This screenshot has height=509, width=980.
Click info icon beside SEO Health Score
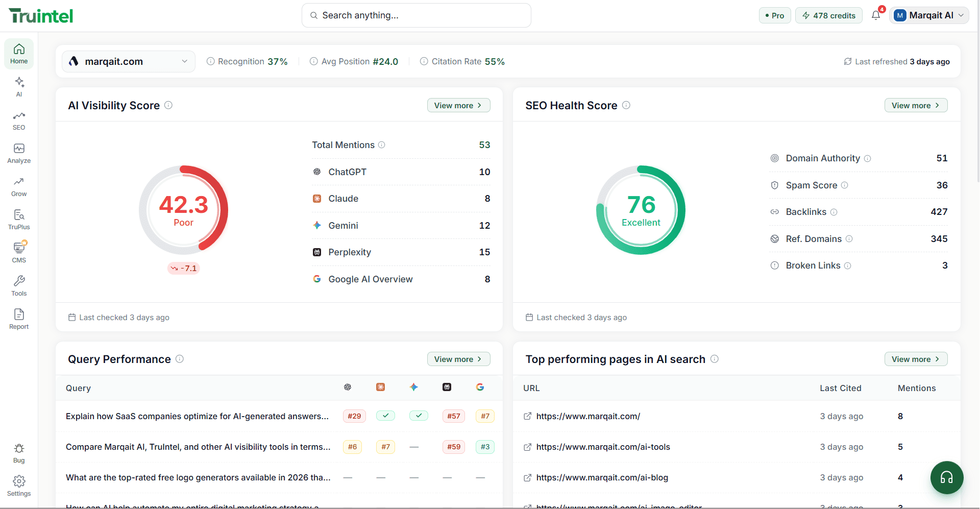(626, 105)
